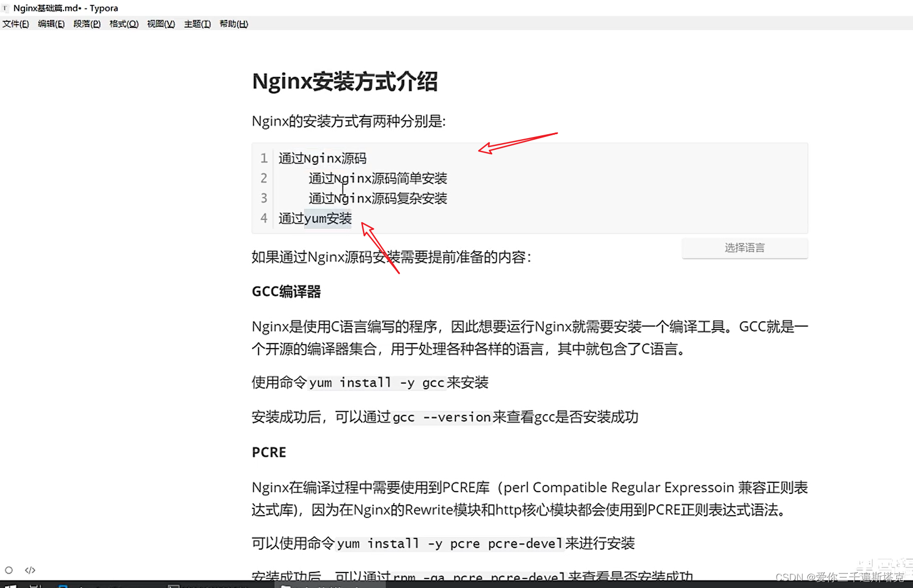Open the 格式(O) menu
Viewport: 913px width, 588px height.
pos(124,24)
